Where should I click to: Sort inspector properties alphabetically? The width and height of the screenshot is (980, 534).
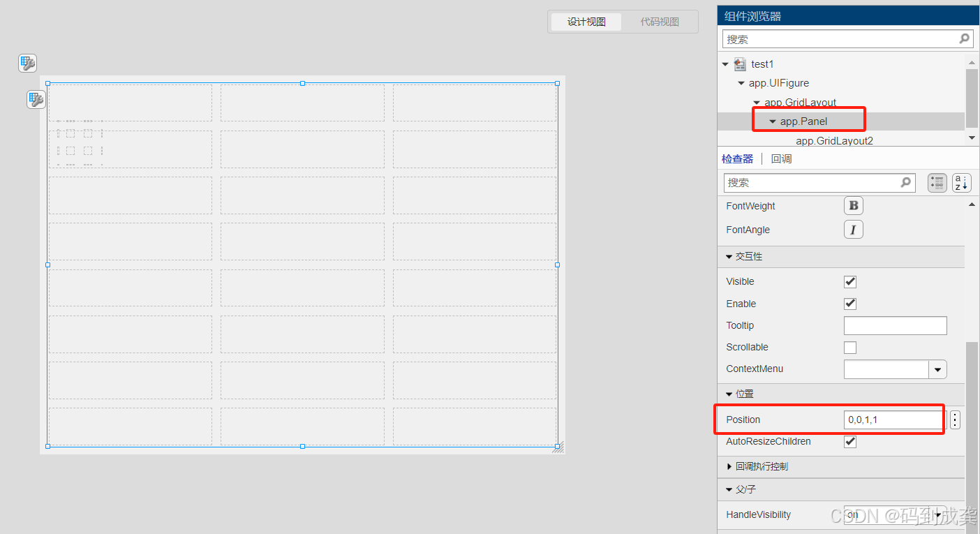point(962,183)
